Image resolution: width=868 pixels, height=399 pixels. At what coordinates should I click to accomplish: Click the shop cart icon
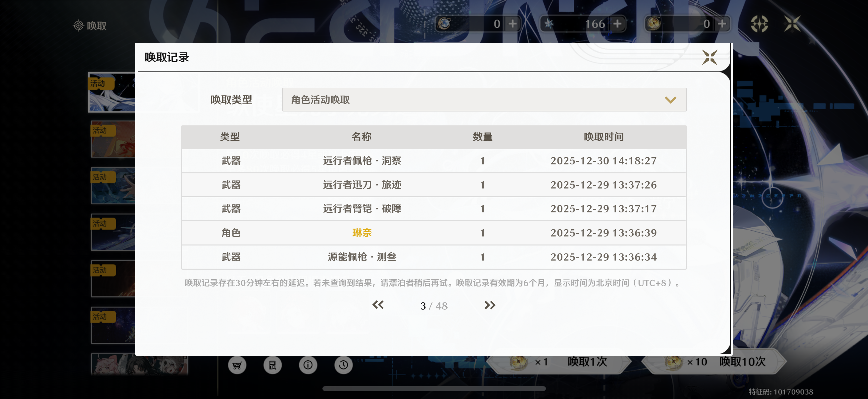point(237,365)
